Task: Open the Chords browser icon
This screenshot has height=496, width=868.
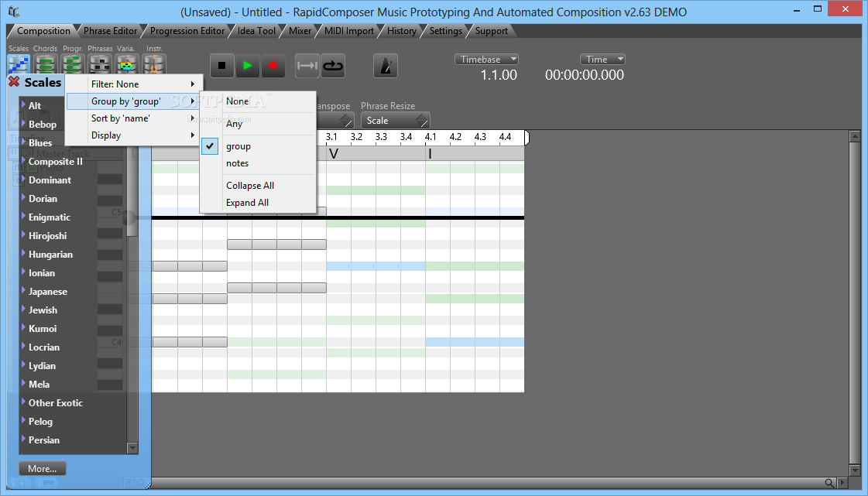Action: 46,65
